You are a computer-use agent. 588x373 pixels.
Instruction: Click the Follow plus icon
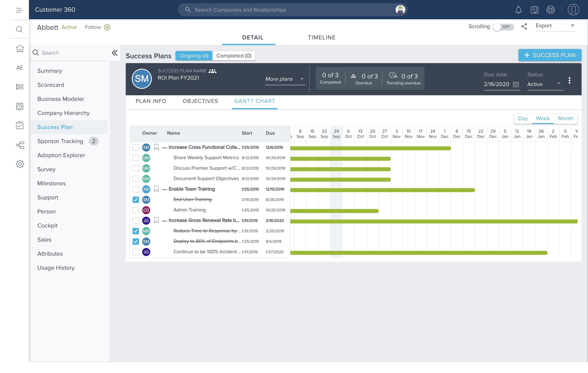[107, 27]
